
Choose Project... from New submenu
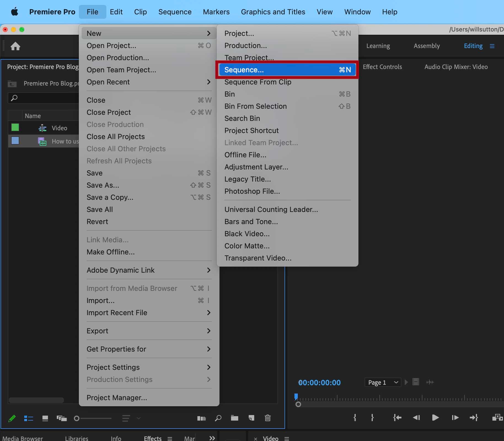tap(287, 33)
